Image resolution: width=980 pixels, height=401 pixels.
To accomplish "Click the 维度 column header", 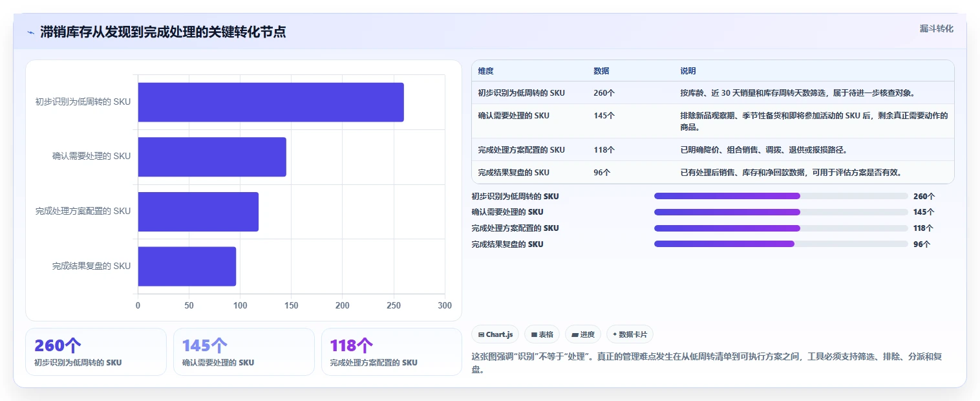I will point(485,71).
